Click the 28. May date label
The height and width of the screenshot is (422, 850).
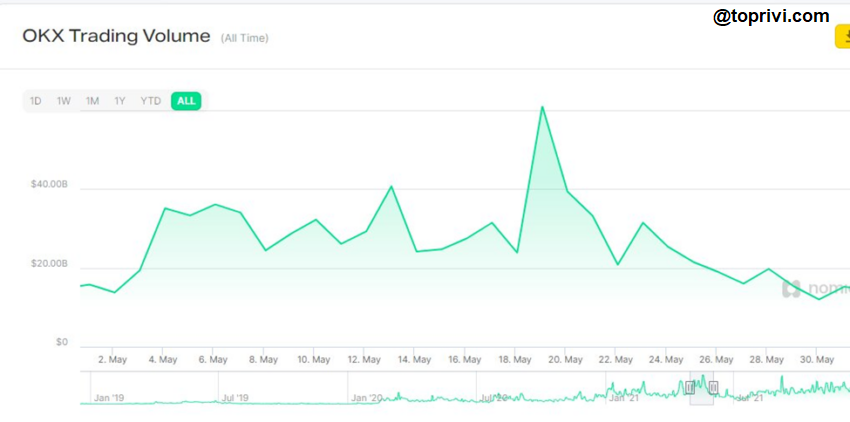point(767,360)
